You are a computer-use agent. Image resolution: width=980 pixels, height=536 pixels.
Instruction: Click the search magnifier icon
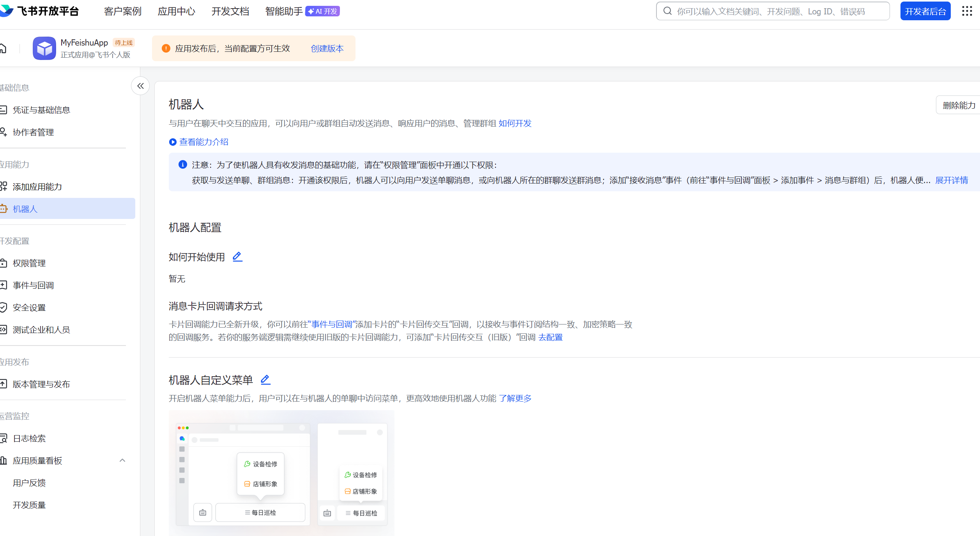click(667, 11)
